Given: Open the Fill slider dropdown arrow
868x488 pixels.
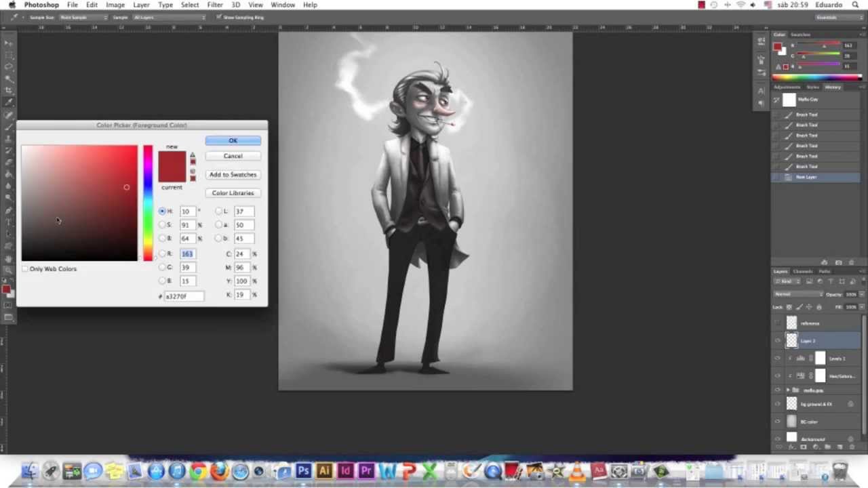Looking at the screenshot, I should pyautogui.click(x=862, y=306).
